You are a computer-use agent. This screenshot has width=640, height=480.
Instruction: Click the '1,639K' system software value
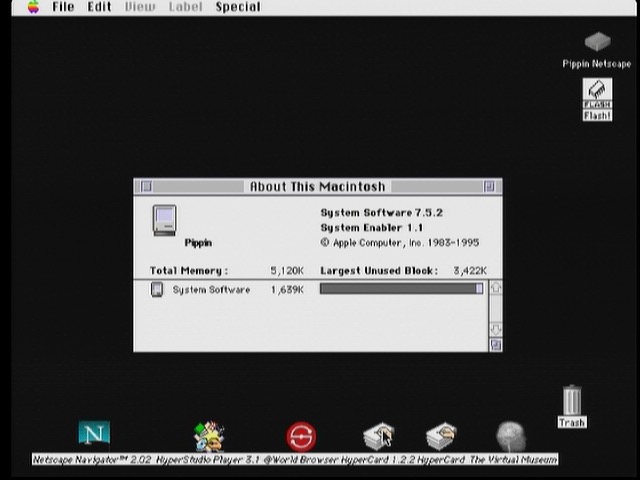pos(287,290)
